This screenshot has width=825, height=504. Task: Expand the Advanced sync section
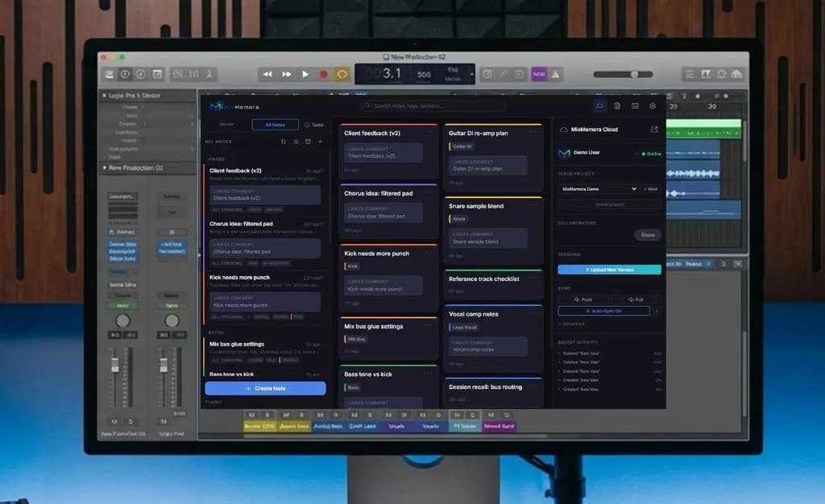point(571,324)
